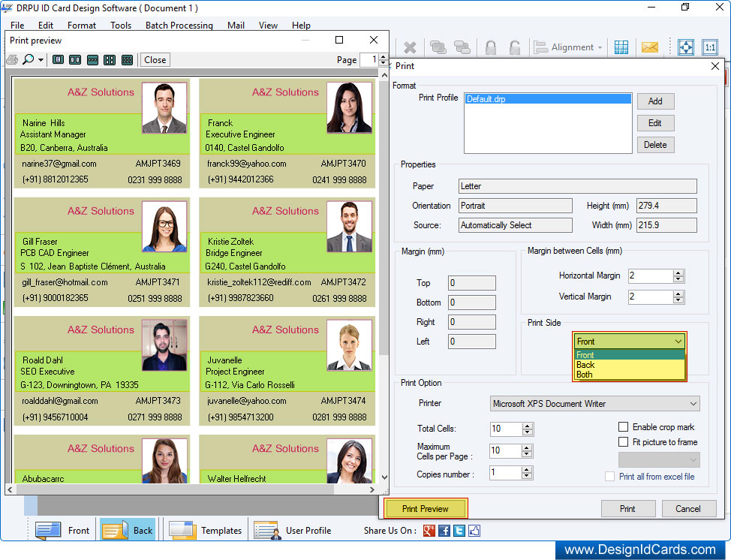This screenshot has height=560, width=731.
Task: Toggle Fit picture to frame checkbox
Action: (623, 441)
